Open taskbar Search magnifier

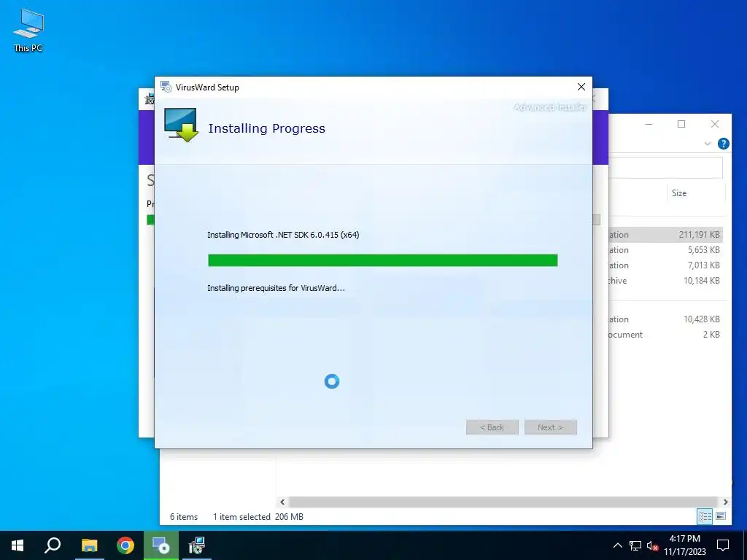(x=53, y=545)
